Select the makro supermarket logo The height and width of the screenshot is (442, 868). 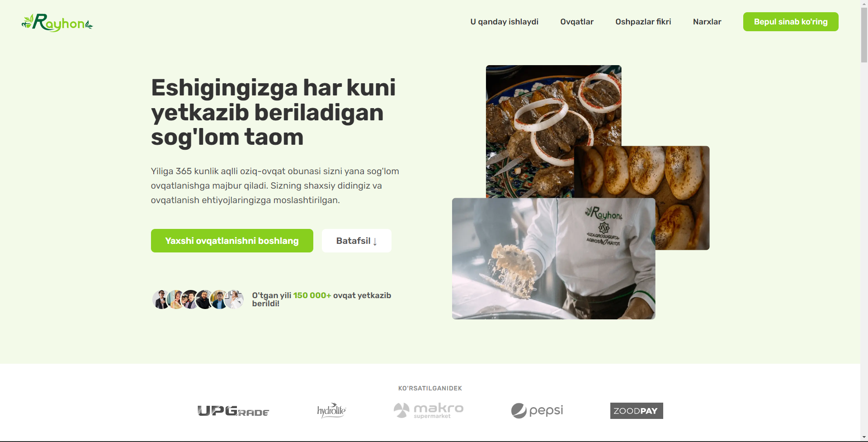point(429,410)
